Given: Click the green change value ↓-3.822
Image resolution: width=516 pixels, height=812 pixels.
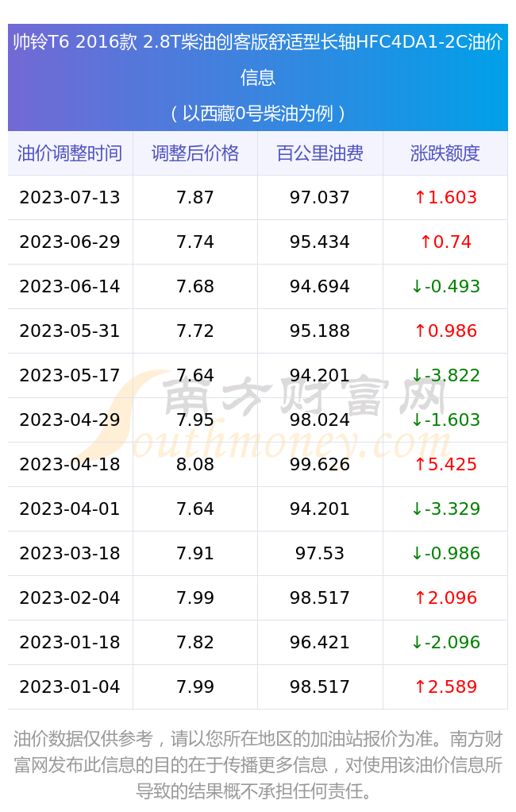Looking at the screenshot, I should point(445,376).
